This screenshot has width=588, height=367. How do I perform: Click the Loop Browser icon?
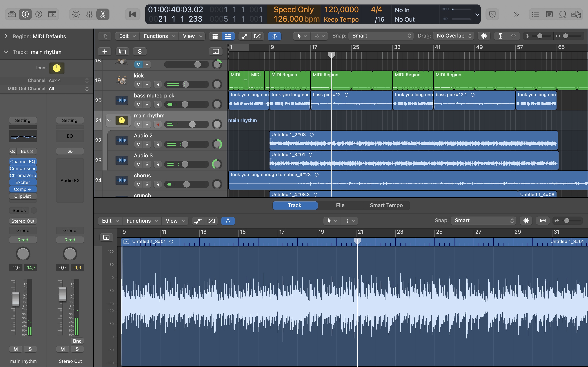(x=562, y=14)
